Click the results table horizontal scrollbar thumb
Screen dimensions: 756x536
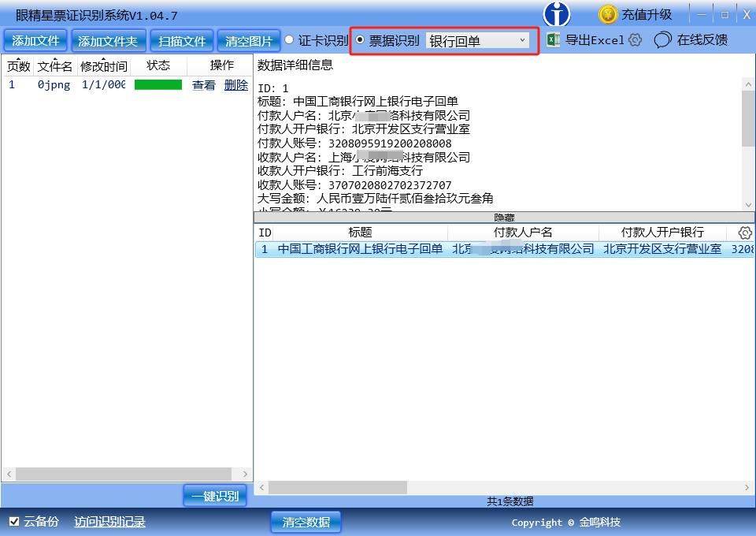point(338,488)
